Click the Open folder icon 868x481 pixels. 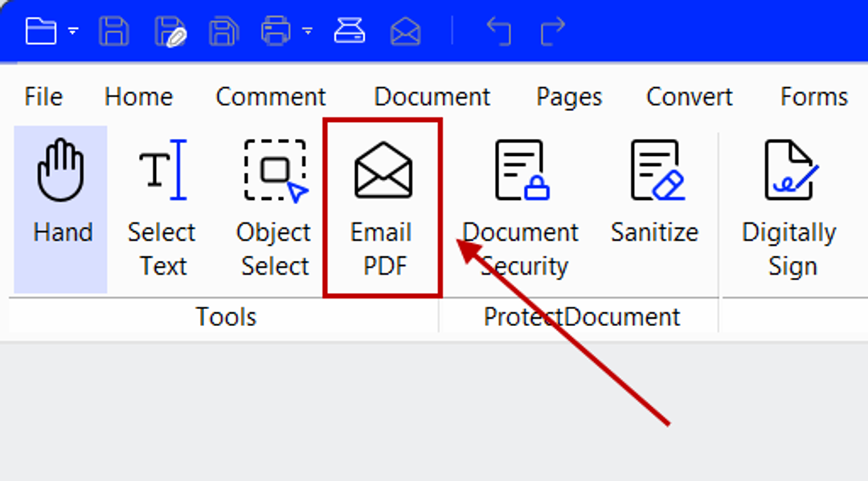pyautogui.click(x=41, y=31)
